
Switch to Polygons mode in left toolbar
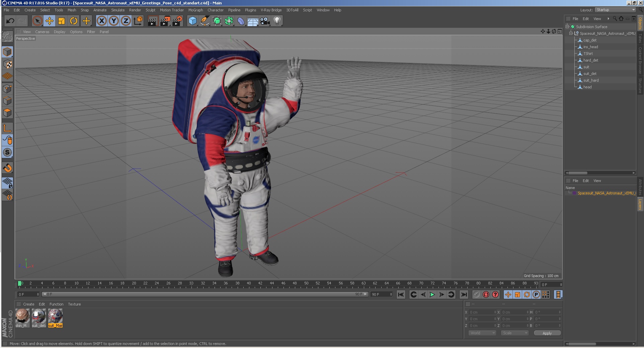click(7, 113)
